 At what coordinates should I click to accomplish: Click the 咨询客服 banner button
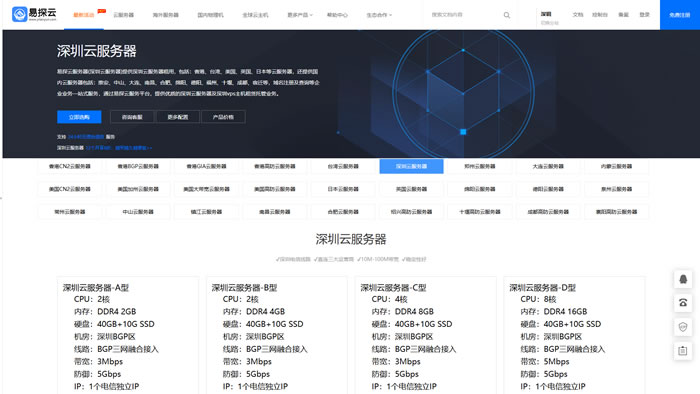[x=132, y=117]
